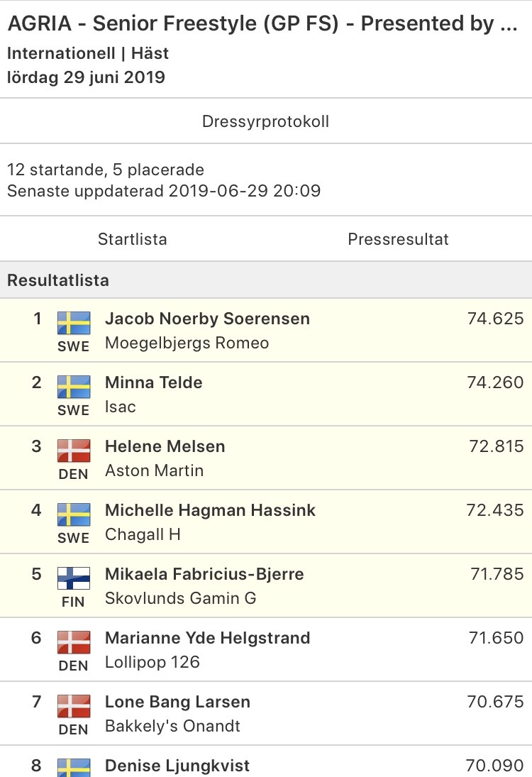This screenshot has width=532, height=777.
Task: Open horse Aston Martin entry
Action: (x=154, y=470)
